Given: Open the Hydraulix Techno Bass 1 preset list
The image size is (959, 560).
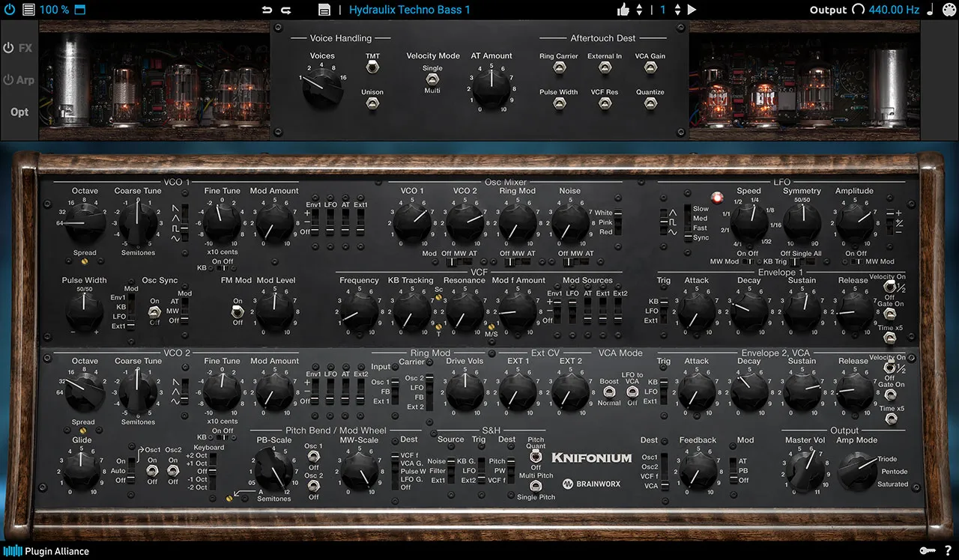Looking at the screenshot, I should pos(410,10).
